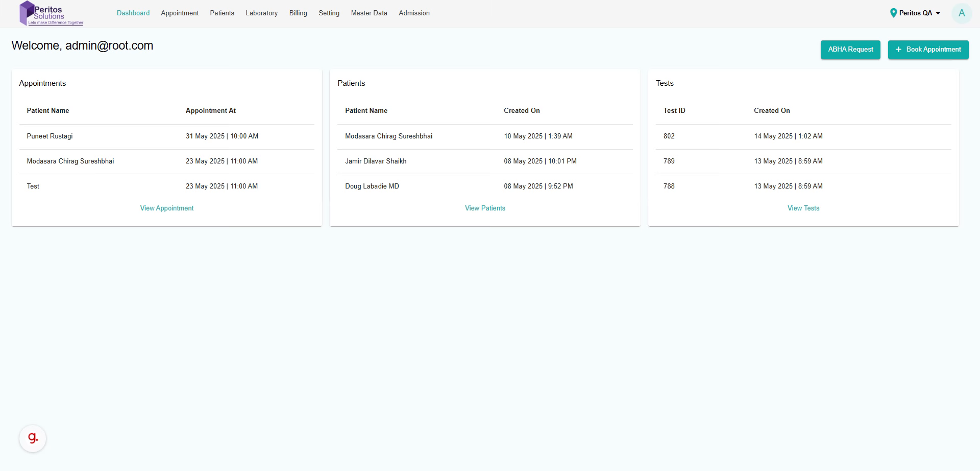The image size is (980, 471).
Task: Go to the Admission section
Action: 414,13
